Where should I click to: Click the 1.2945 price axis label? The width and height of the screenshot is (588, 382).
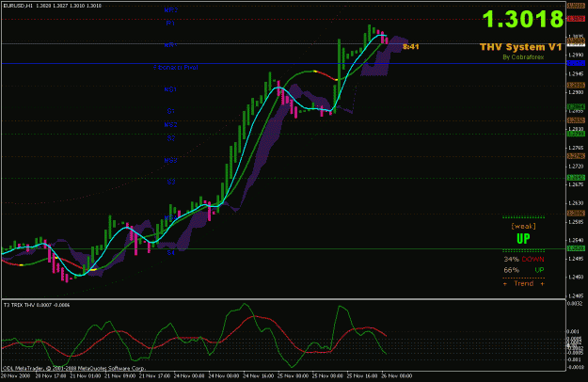point(576,73)
